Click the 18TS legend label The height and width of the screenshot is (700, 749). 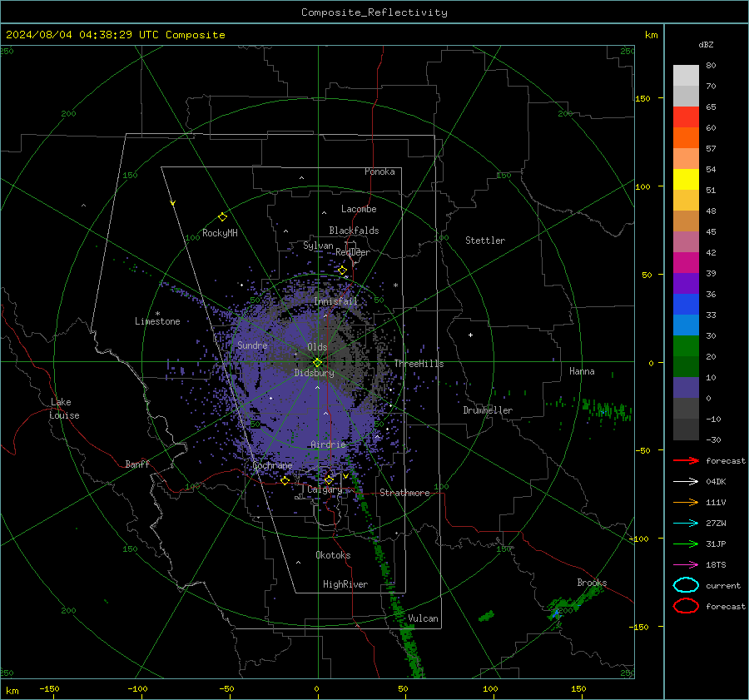[716, 564]
